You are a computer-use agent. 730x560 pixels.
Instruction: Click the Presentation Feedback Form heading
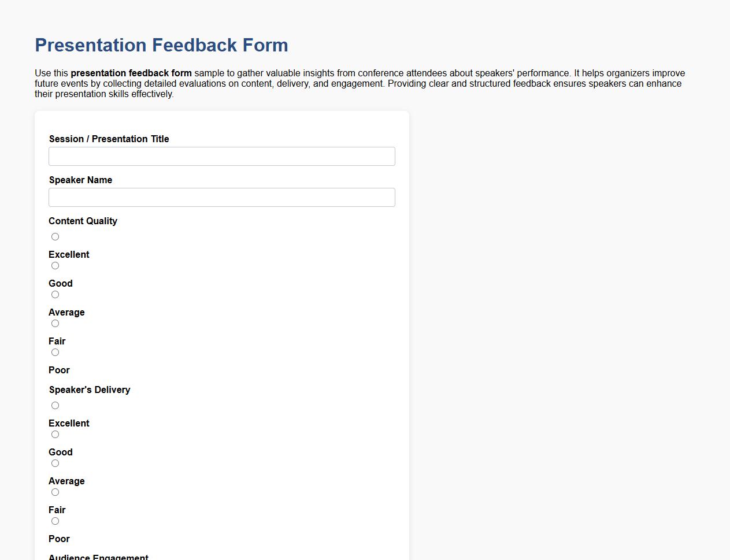click(161, 45)
